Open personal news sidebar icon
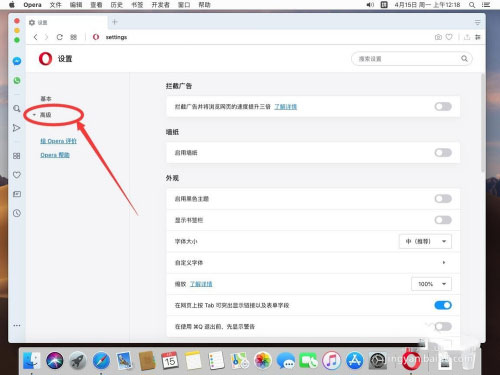Viewport: 500px width, 375px height. (17, 194)
